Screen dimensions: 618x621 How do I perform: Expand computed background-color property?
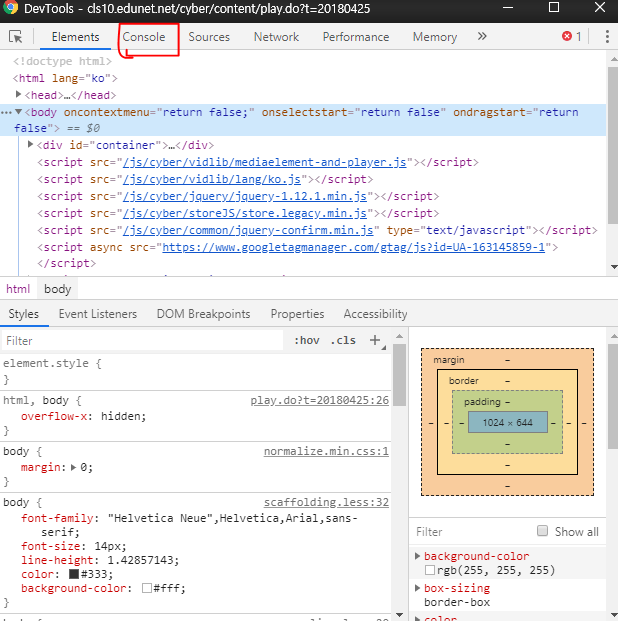tap(417, 556)
